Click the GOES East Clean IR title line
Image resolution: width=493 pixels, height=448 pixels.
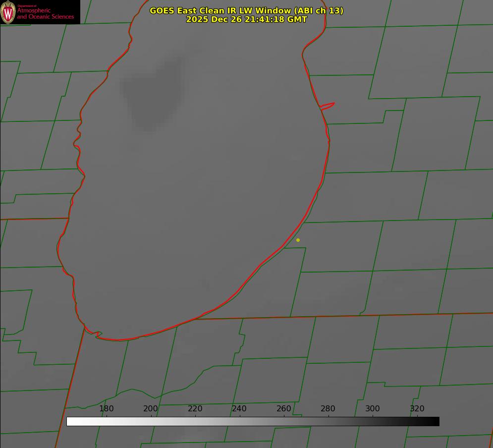[247, 10]
